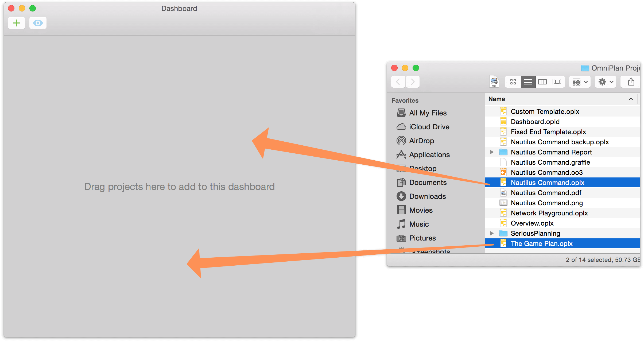The width and height of the screenshot is (644, 341).
Task: Select The Game Plan.oplx file
Action: pos(541,243)
